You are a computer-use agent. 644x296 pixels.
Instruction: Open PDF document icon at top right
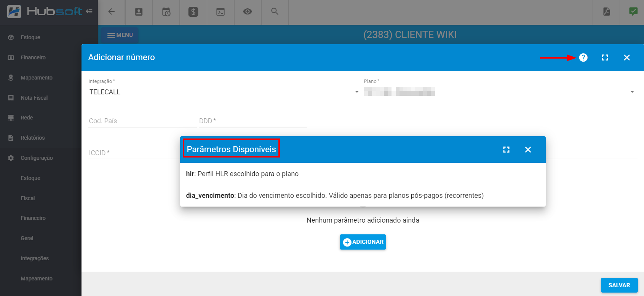pyautogui.click(x=607, y=12)
